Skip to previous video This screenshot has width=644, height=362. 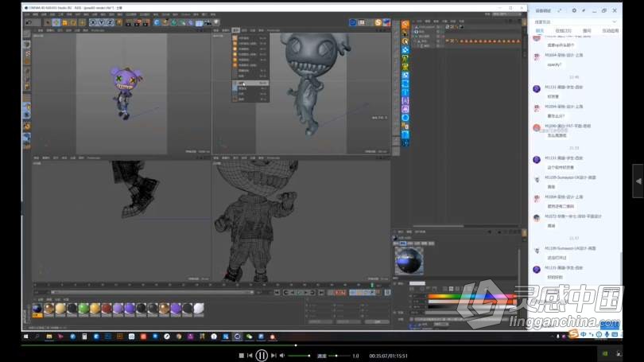(x=250, y=356)
